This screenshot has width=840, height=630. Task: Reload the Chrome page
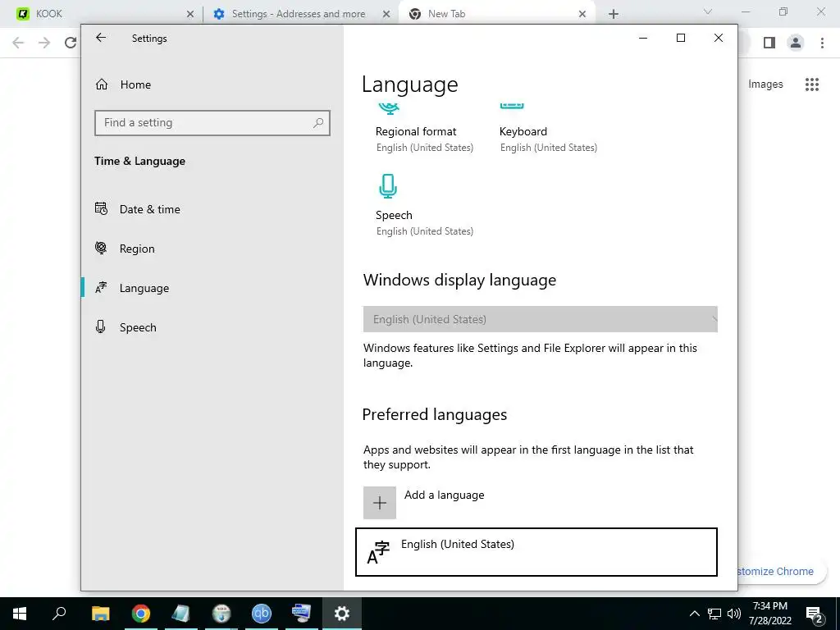(x=71, y=43)
